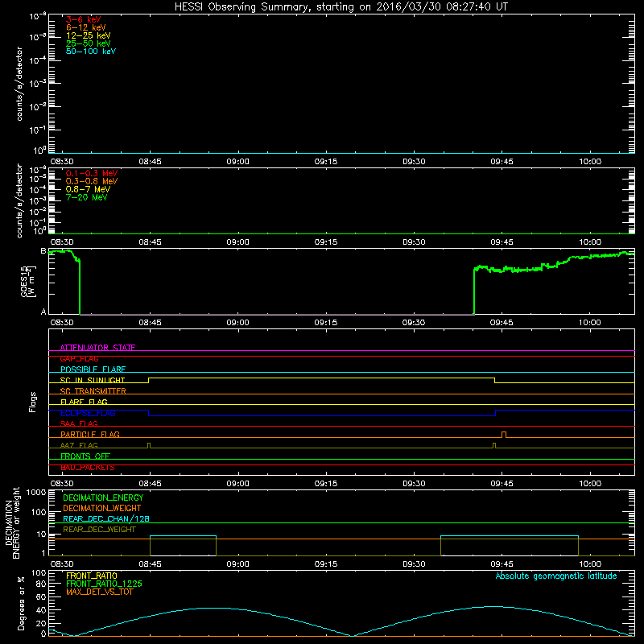Click the 25-50 keV legend label
The width and height of the screenshot is (644, 644).
tap(89, 43)
